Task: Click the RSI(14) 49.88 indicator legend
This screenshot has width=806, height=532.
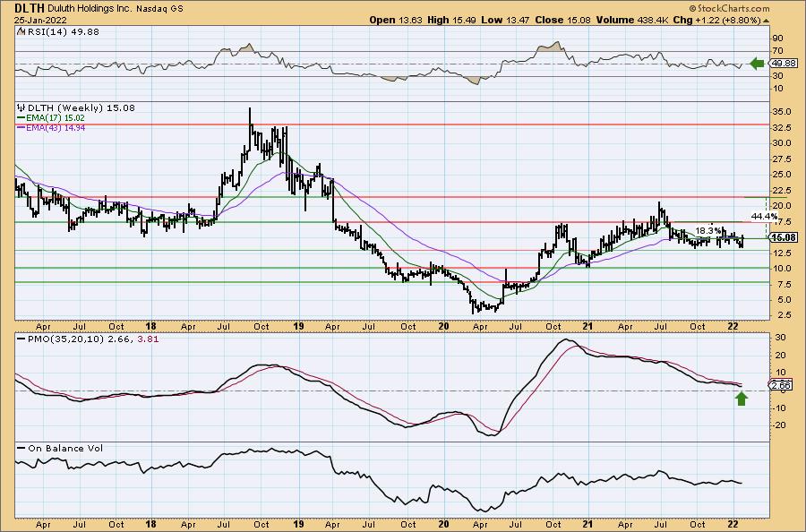Action: pos(64,31)
